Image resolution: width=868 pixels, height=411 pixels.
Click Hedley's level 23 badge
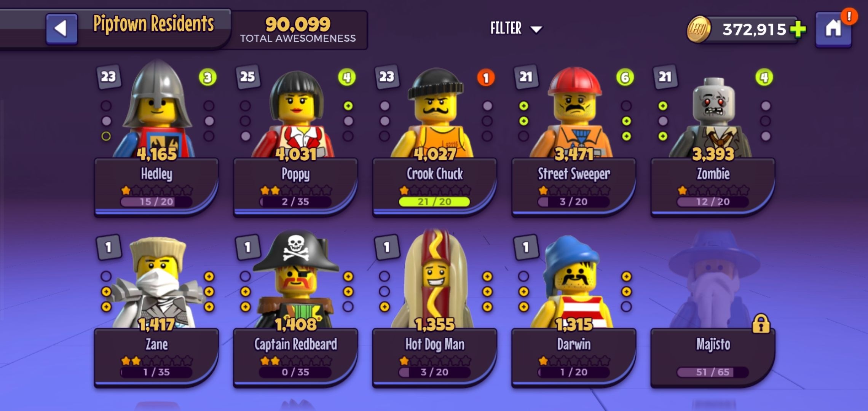[x=108, y=77]
